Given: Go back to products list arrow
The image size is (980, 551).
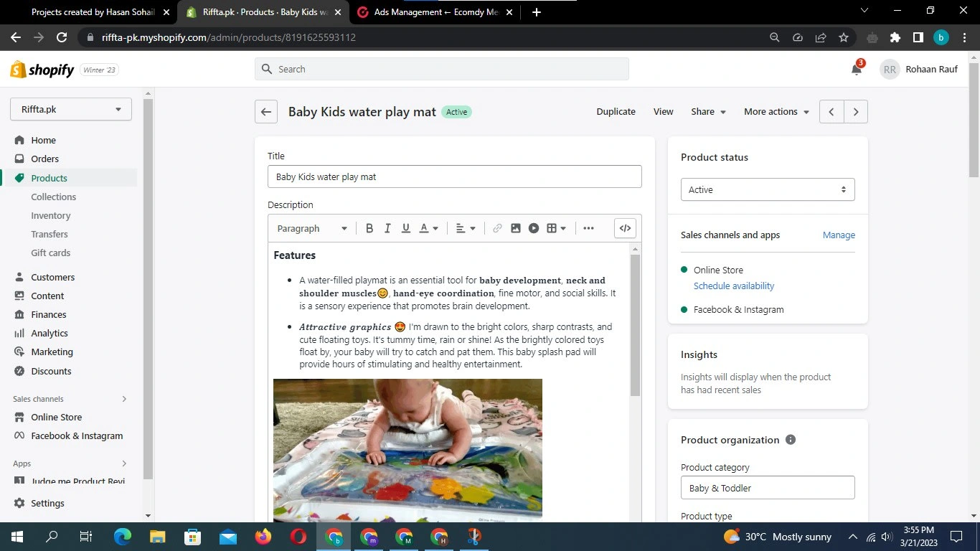Looking at the screenshot, I should click(266, 112).
